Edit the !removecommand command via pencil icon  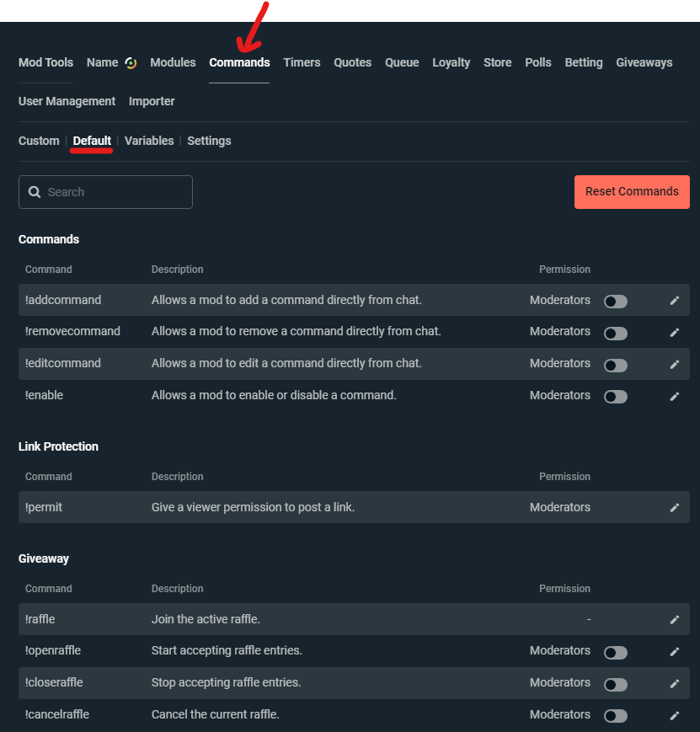click(674, 332)
